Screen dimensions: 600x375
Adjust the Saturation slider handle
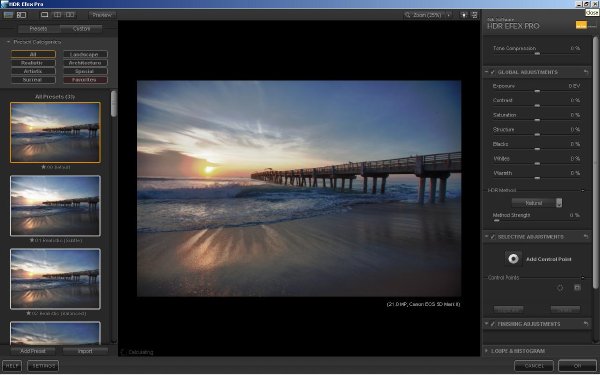537,120
